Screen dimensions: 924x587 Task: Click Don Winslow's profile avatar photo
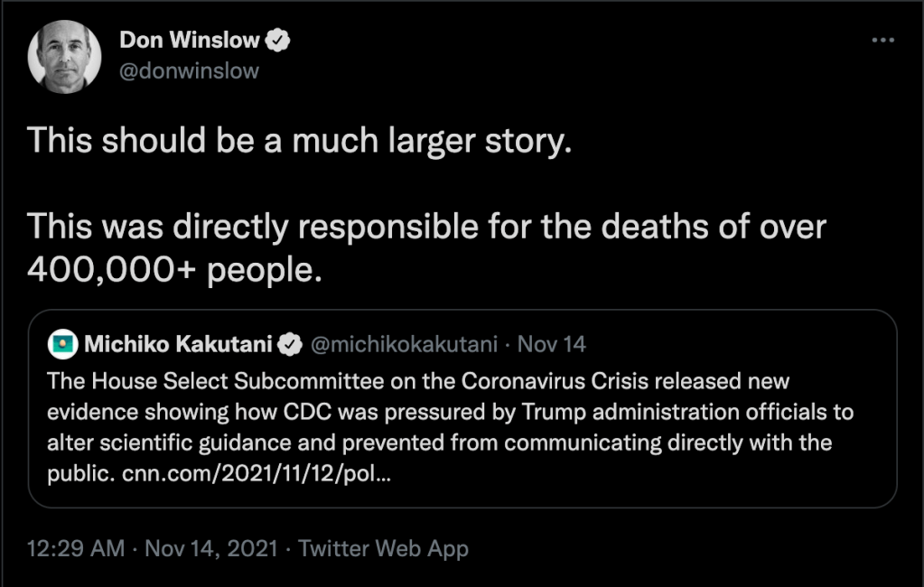pos(64,54)
